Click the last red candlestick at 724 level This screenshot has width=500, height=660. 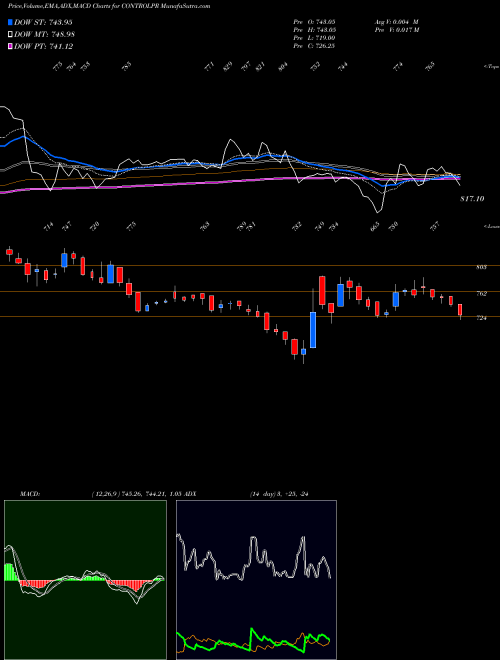point(460,310)
